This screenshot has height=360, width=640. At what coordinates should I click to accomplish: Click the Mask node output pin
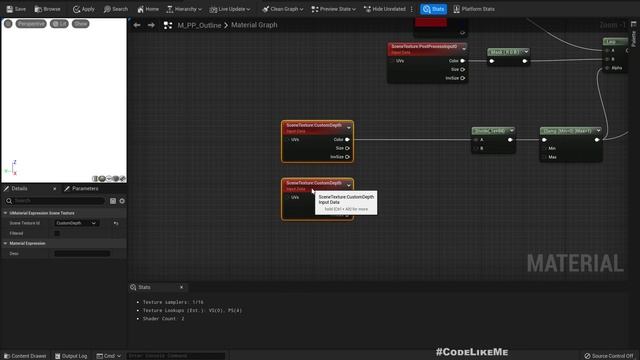click(524, 61)
